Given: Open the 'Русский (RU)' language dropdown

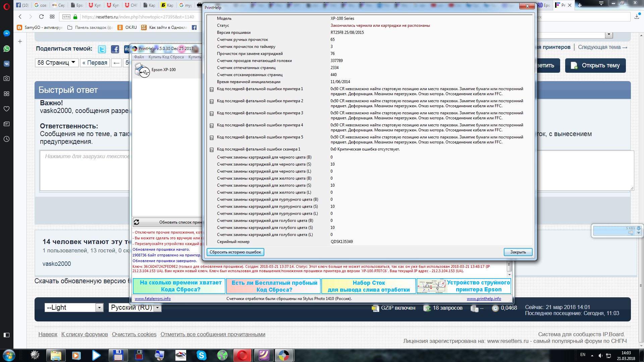Looking at the screenshot, I should (x=135, y=307).
